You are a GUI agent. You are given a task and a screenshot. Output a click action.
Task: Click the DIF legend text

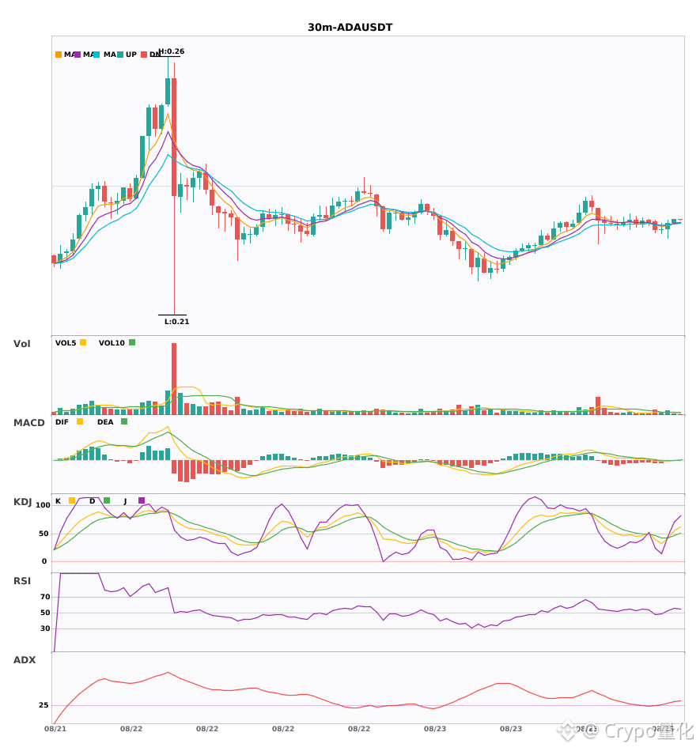coord(62,422)
